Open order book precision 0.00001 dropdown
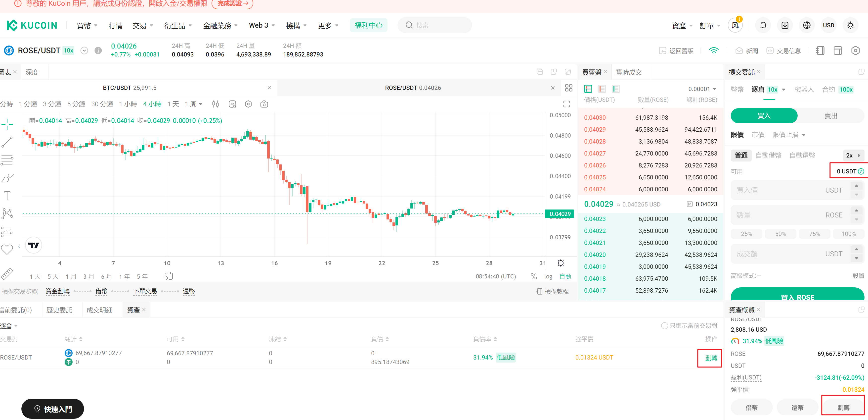 click(702, 89)
